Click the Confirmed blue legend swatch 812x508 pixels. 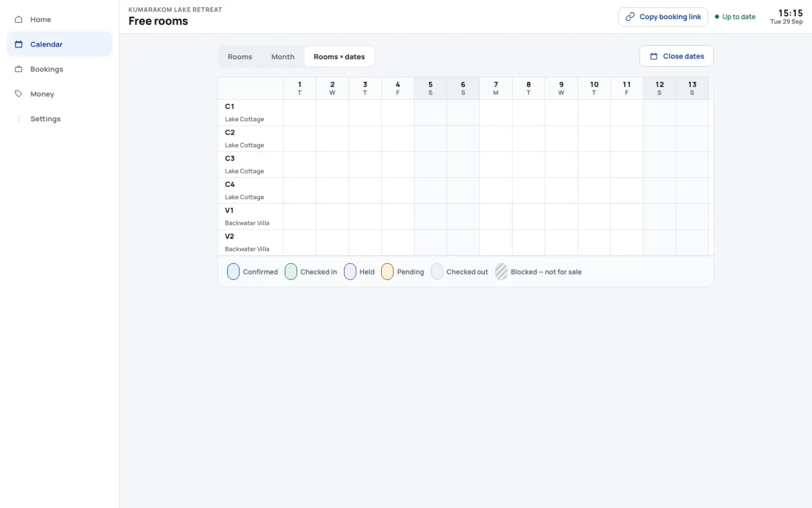click(x=233, y=272)
